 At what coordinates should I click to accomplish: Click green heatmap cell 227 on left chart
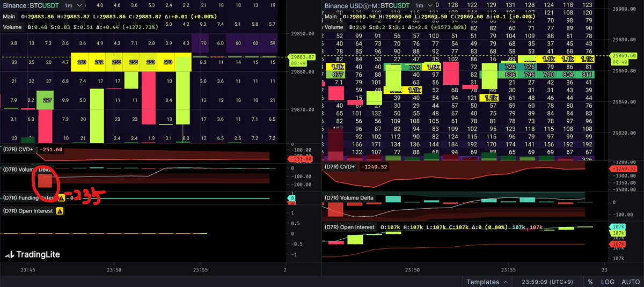[x=45, y=100]
